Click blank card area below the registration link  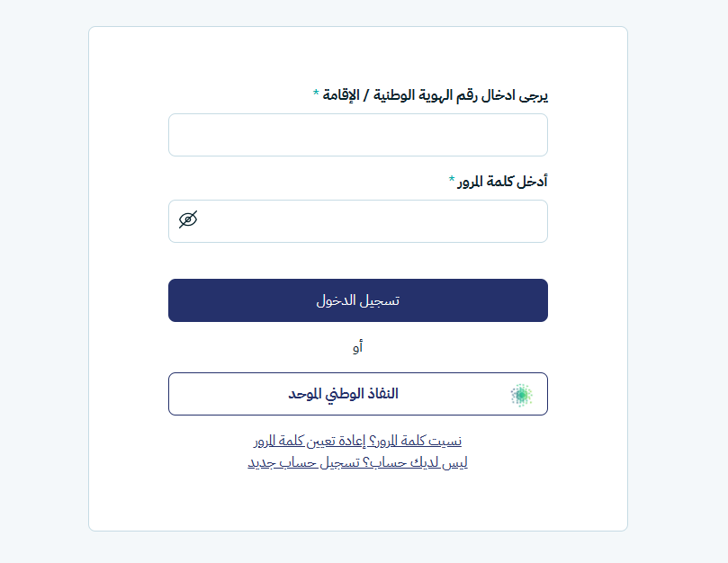357,502
